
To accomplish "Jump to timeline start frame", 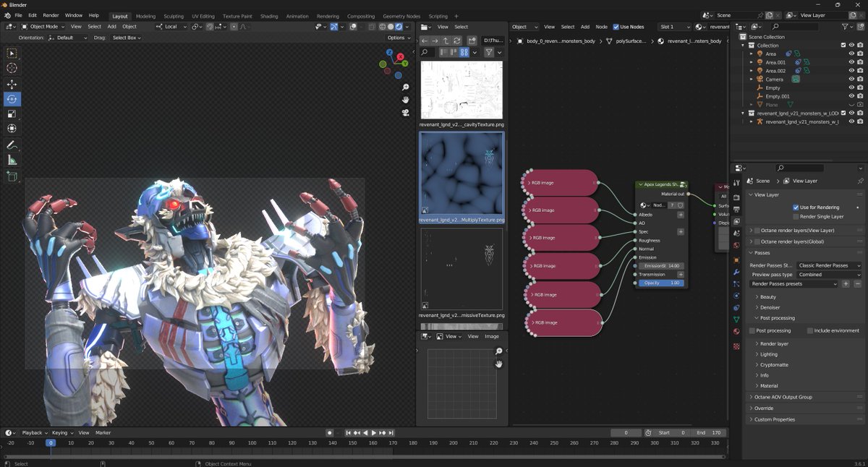I will [350, 433].
